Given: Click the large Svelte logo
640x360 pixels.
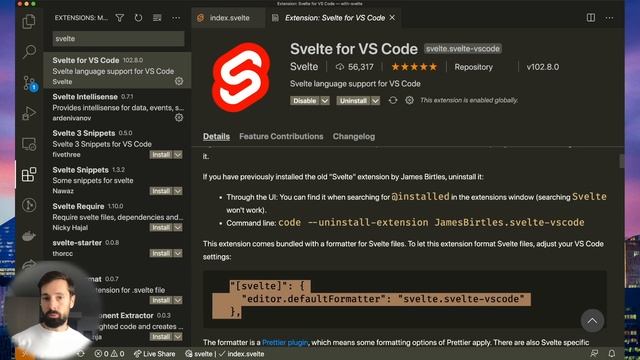Looking at the screenshot, I should [x=241, y=77].
